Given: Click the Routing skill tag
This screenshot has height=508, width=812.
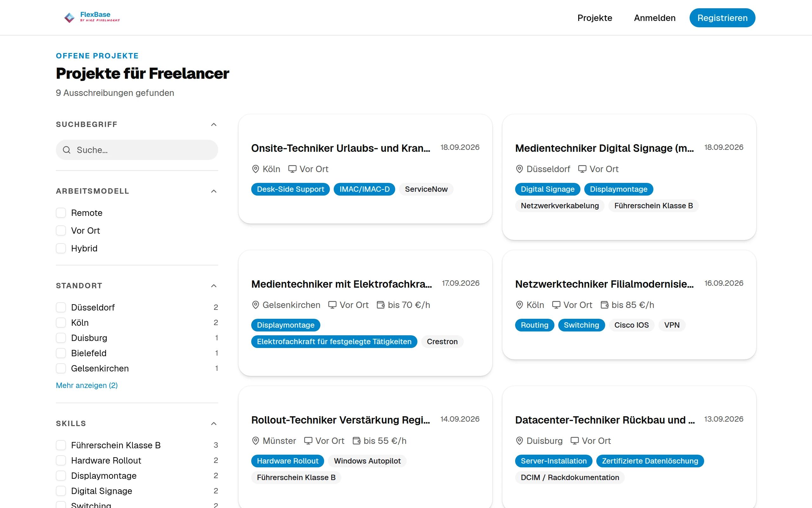Looking at the screenshot, I should coord(534,325).
